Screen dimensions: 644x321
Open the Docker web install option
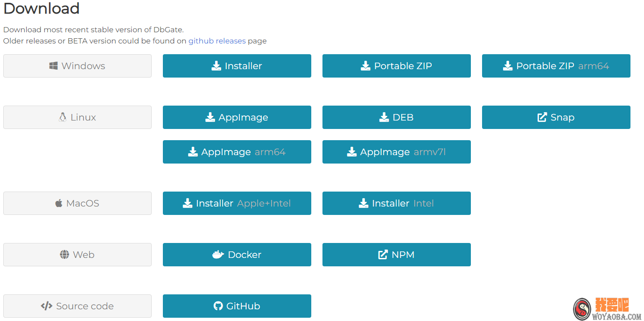237,255
